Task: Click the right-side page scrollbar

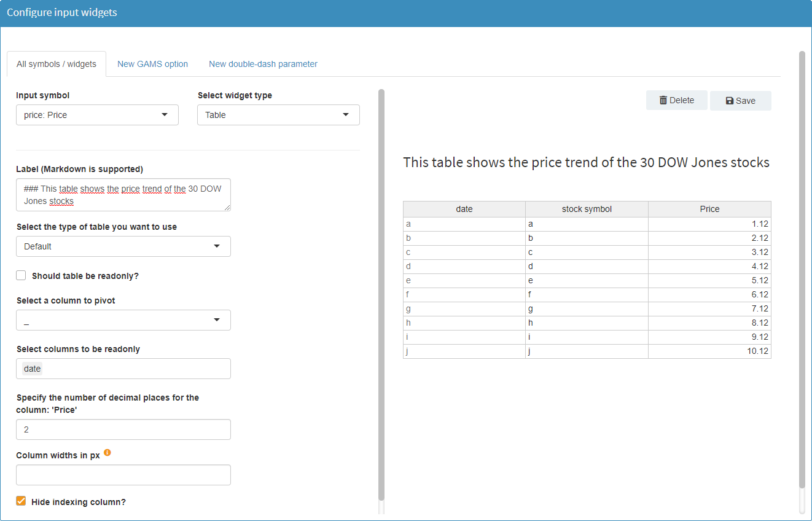Action: click(x=802, y=246)
